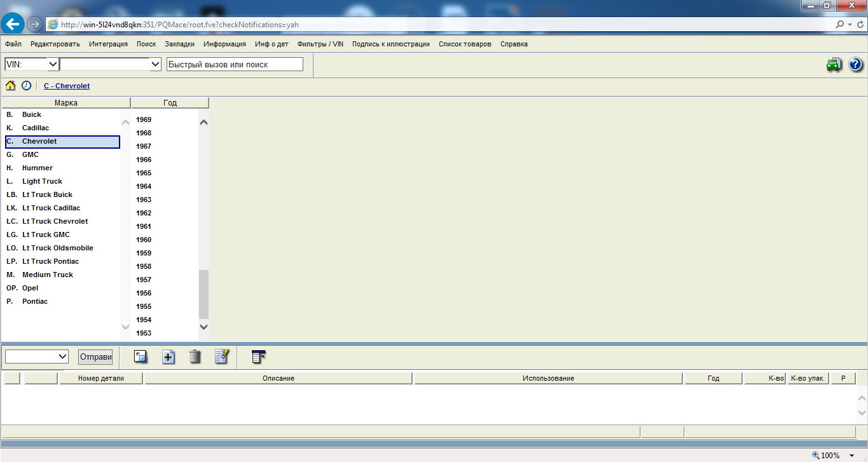The height and width of the screenshot is (462, 868).
Task: Select year 1969
Action: click(x=144, y=119)
